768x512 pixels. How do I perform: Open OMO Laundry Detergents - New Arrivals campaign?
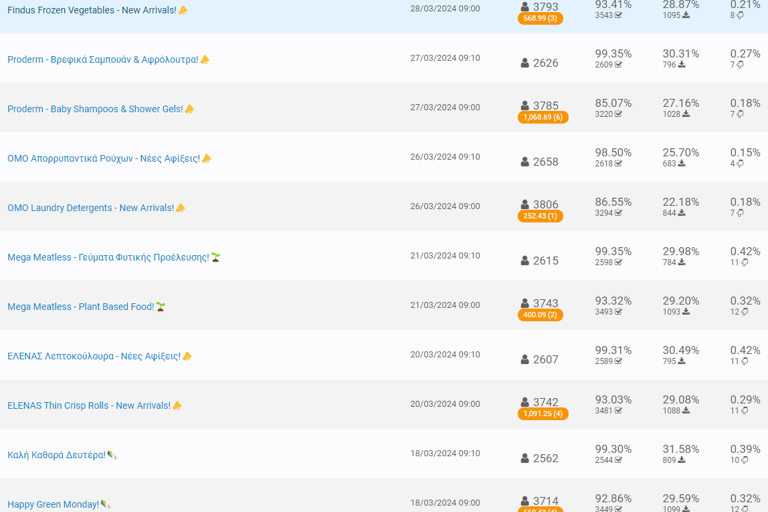tap(96, 208)
